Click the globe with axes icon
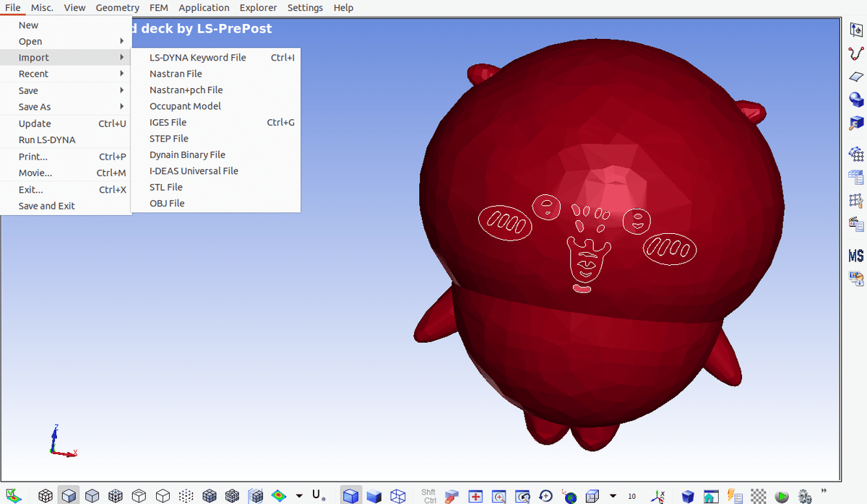Image resolution: width=867 pixels, height=504 pixels. coord(569,495)
